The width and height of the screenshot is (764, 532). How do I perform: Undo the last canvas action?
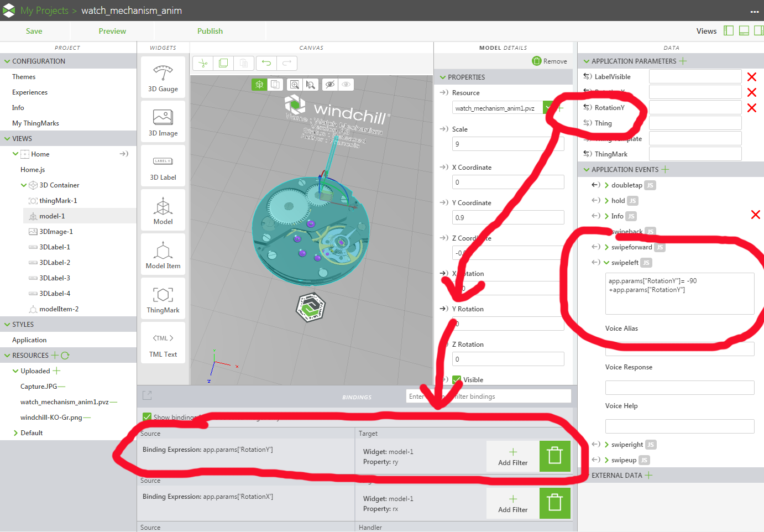pyautogui.click(x=266, y=63)
